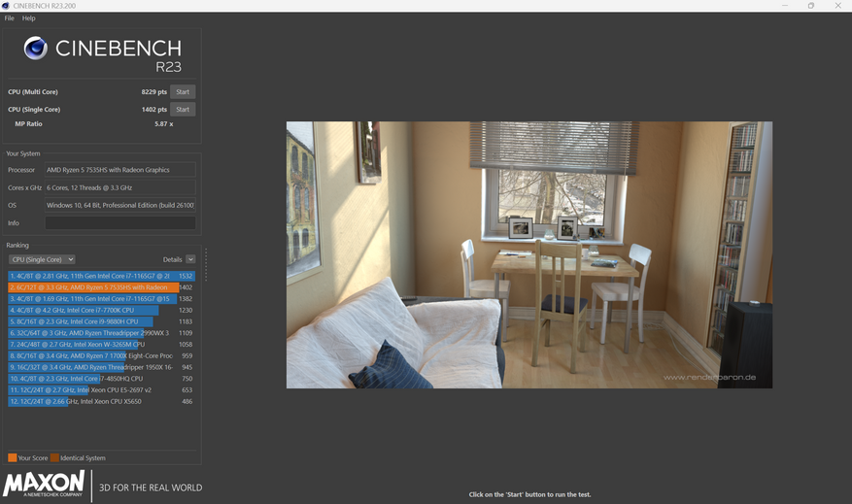Click the Cinebench app icon in the title bar
This screenshot has width=852, height=504.
(x=6, y=6)
